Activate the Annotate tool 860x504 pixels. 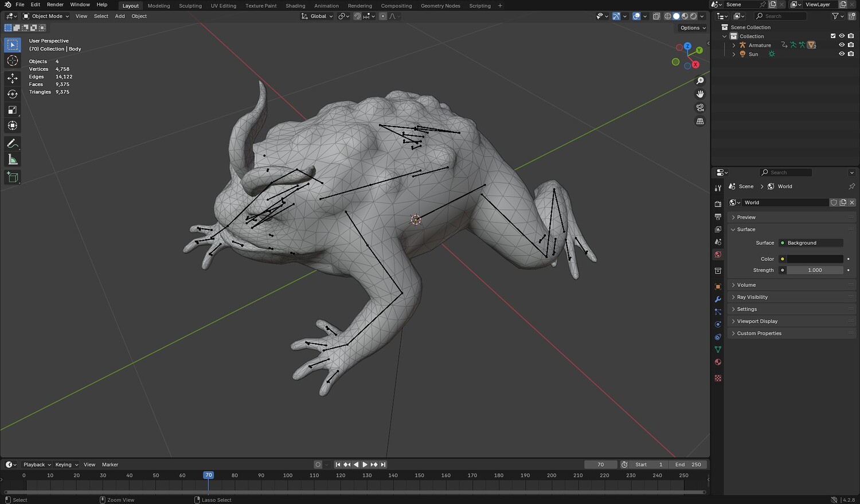(x=12, y=144)
